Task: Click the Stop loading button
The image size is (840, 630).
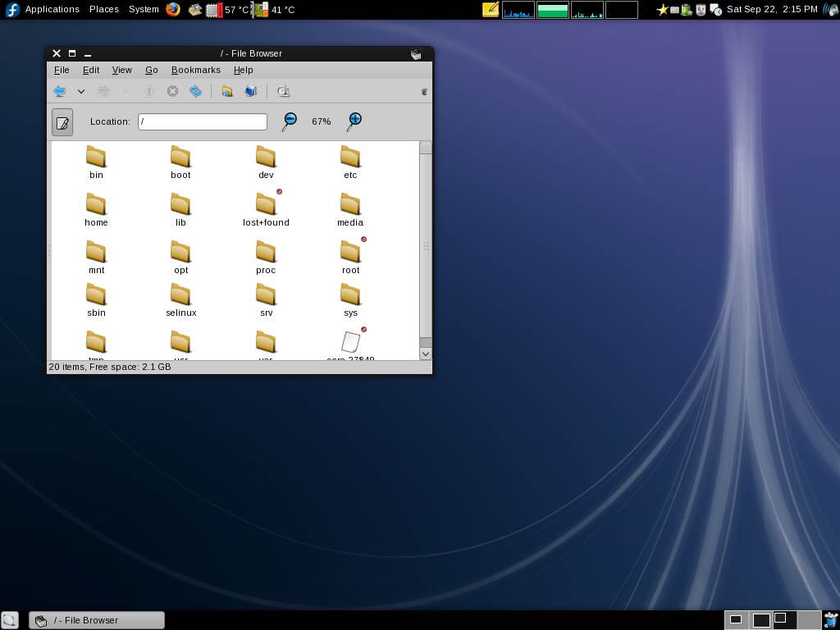Action: pyautogui.click(x=172, y=92)
